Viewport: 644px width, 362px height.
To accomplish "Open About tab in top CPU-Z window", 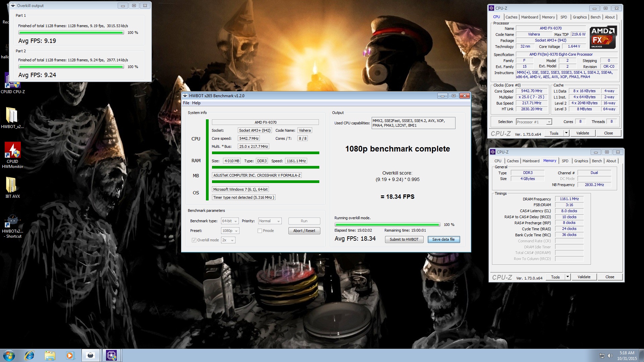I will point(610,17).
